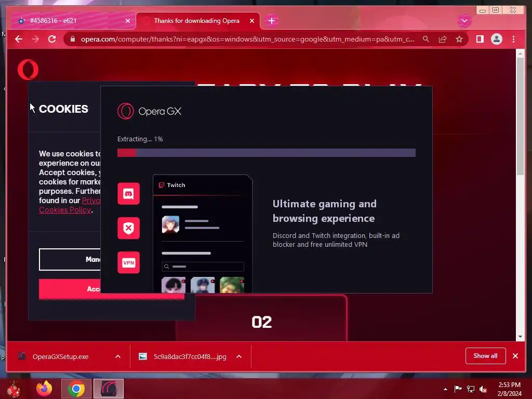Screen dimensions: 532x399
Task: Open Chrome three-dot menu
Action: pyautogui.click(x=513, y=39)
